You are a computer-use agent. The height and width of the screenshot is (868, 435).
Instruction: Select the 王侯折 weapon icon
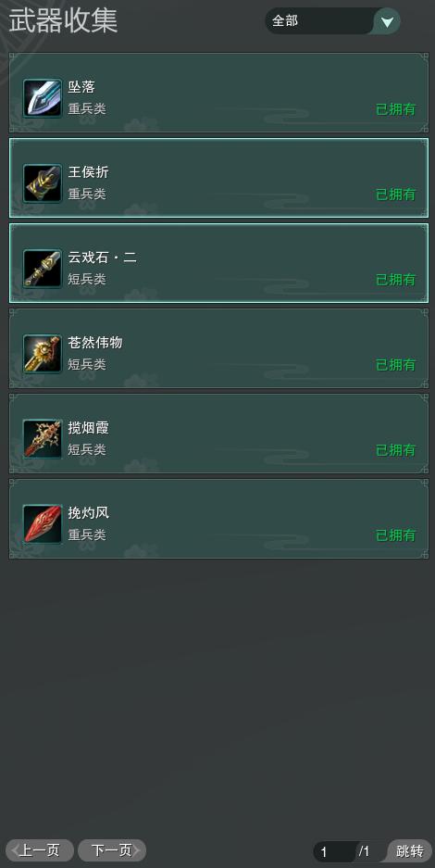tap(43, 183)
